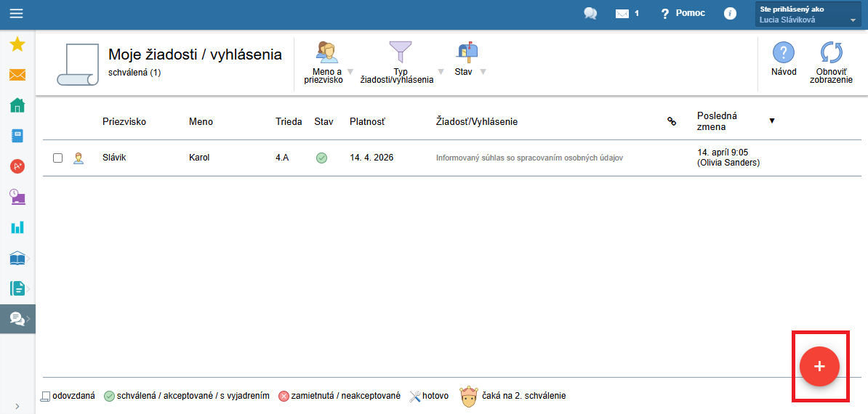This screenshot has width=868, height=414.
Task: Click the chat bubbles icon in top bar
Action: (590, 14)
